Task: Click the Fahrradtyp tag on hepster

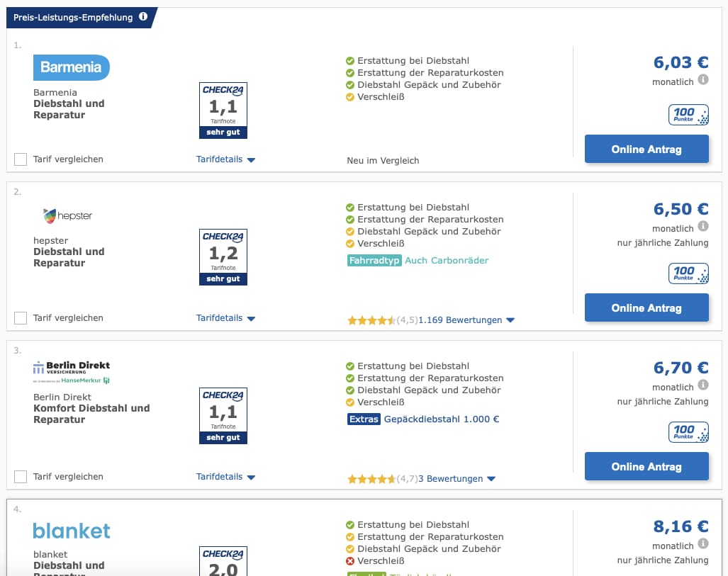Action: pos(374,260)
